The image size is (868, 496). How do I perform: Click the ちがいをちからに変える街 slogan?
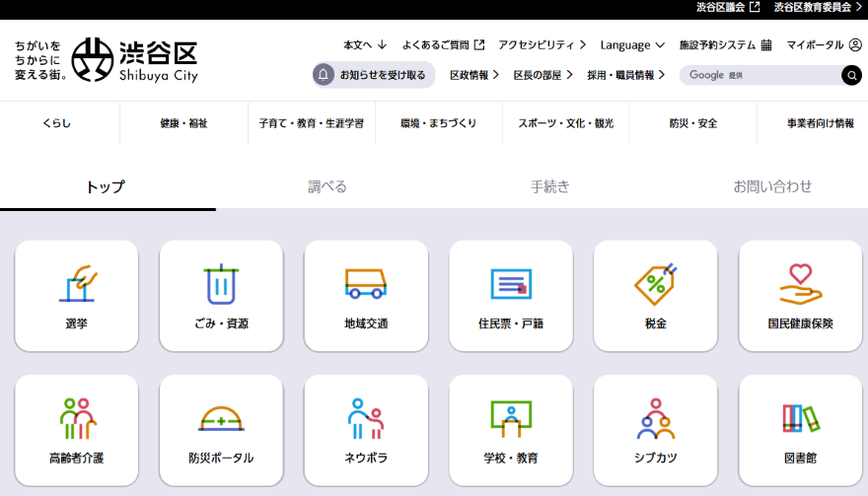(x=39, y=60)
